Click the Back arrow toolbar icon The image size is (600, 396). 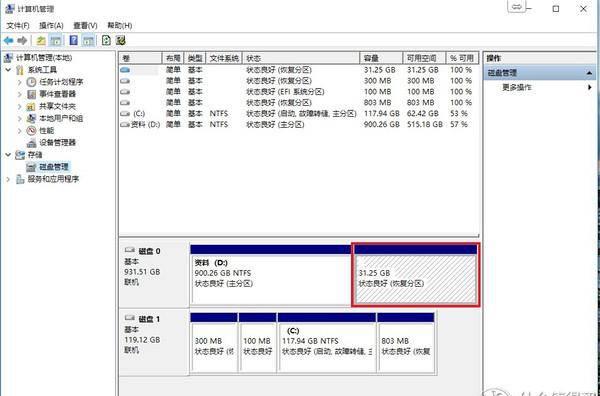[8, 40]
